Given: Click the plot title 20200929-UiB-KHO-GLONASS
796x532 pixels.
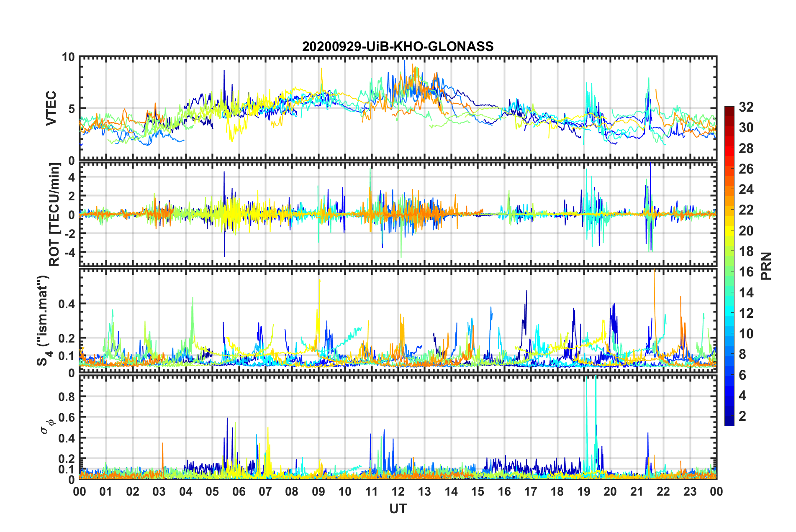Looking at the screenshot, I should coord(398,46).
